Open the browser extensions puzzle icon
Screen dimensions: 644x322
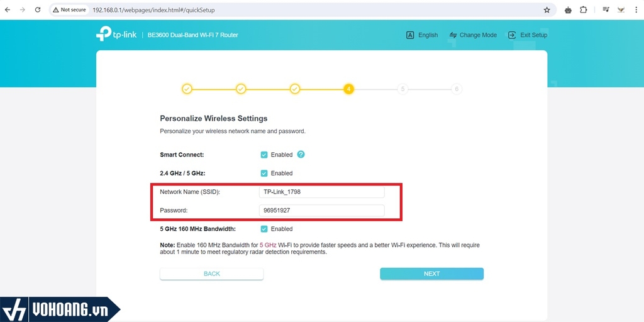coord(583,10)
